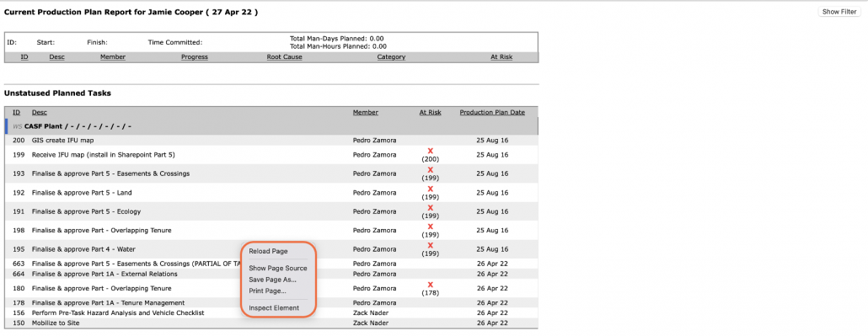
Task: Open Inspect Element from context menu
Action: pyautogui.click(x=274, y=307)
